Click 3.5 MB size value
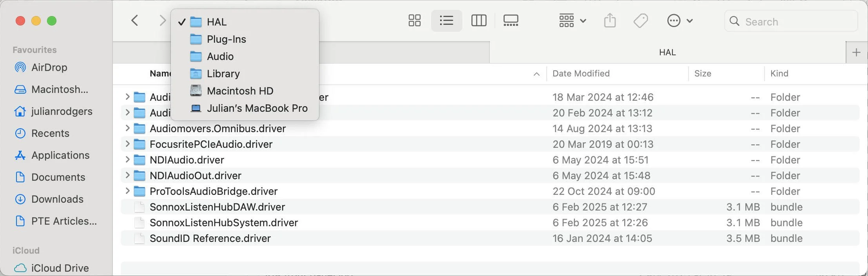The height and width of the screenshot is (276, 868). pyautogui.click(x=743, y=238)
